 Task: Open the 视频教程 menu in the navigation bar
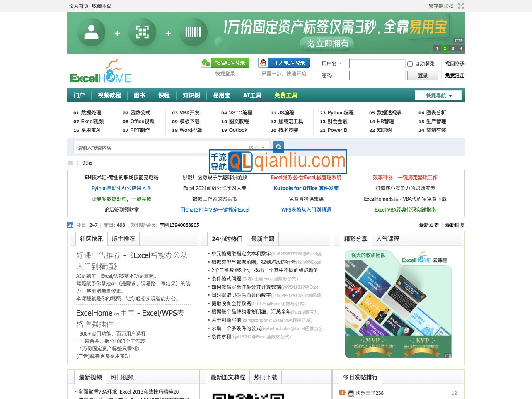[109, 95]
